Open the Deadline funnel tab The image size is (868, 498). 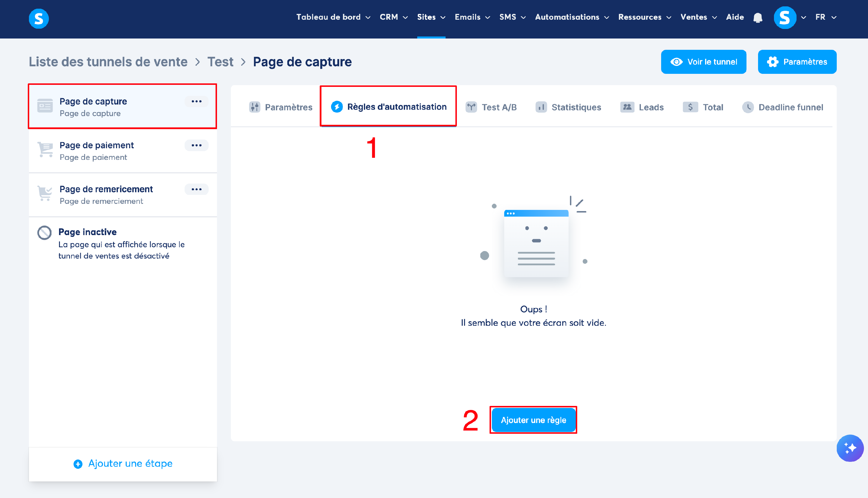[783, 107]
